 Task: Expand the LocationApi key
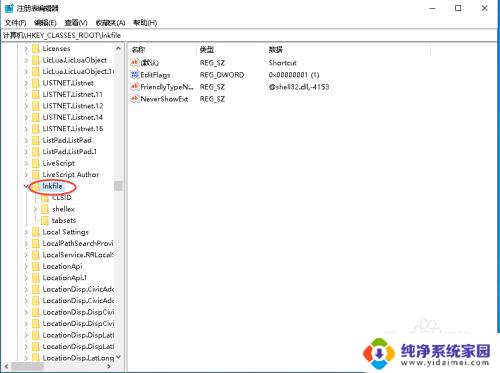pyautogui.click(x=26, y=266)
